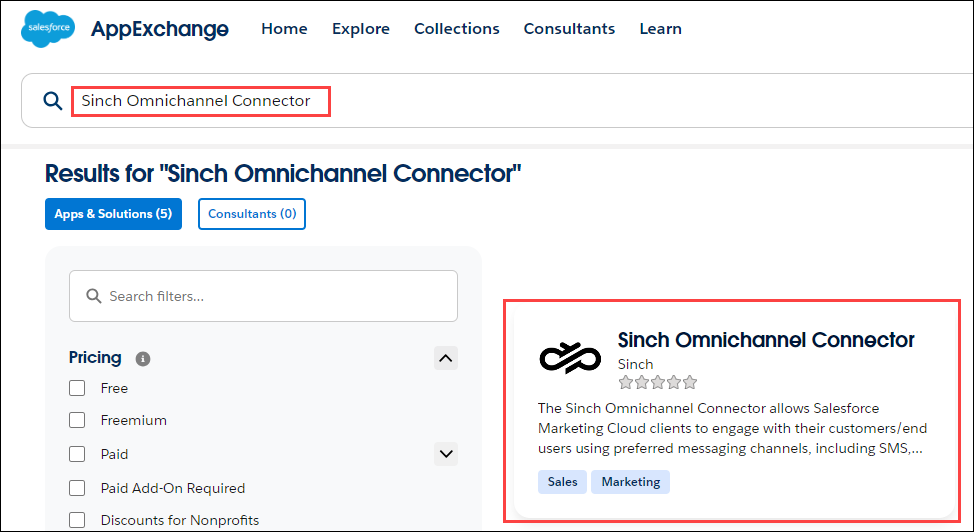Toggle Discounts for Nonprofits checkbox
The image size is (974, 532).
pyautogui.click(x=77, y=520)
